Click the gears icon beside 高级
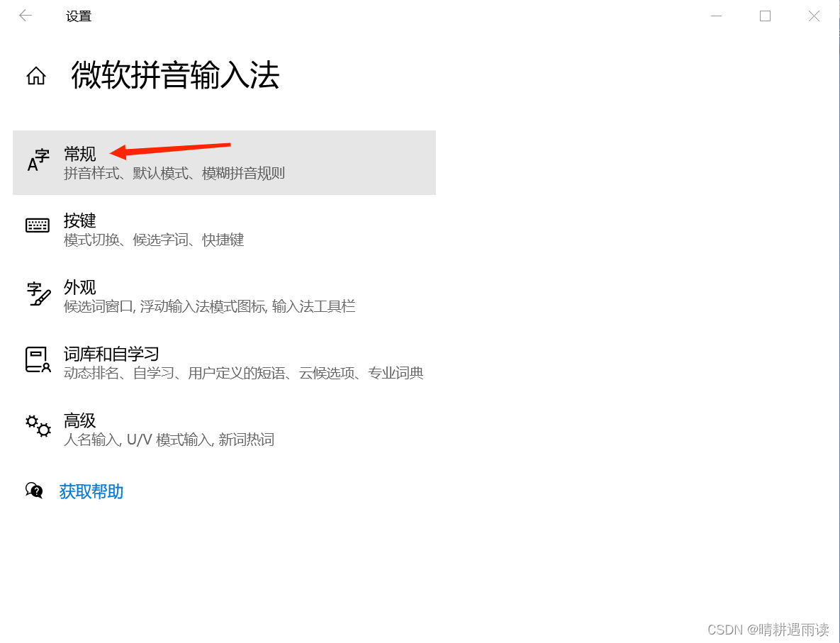 [38, 426]
